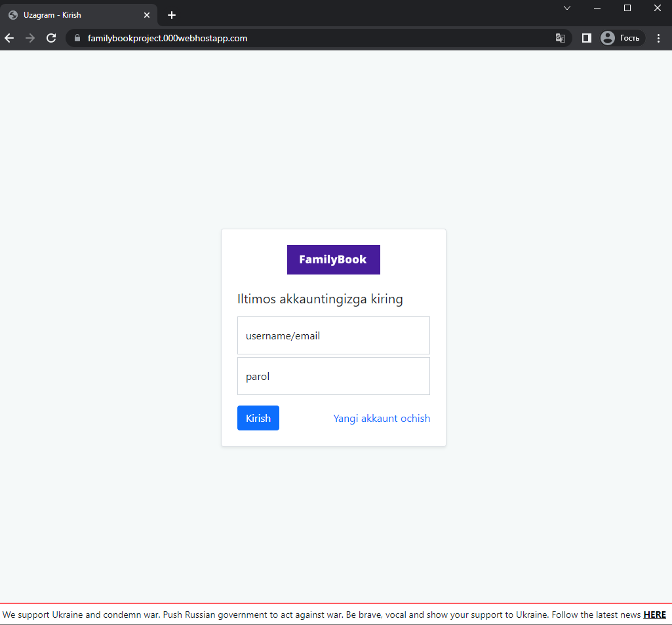Open a new browser tab

click(x=171, y=15)
